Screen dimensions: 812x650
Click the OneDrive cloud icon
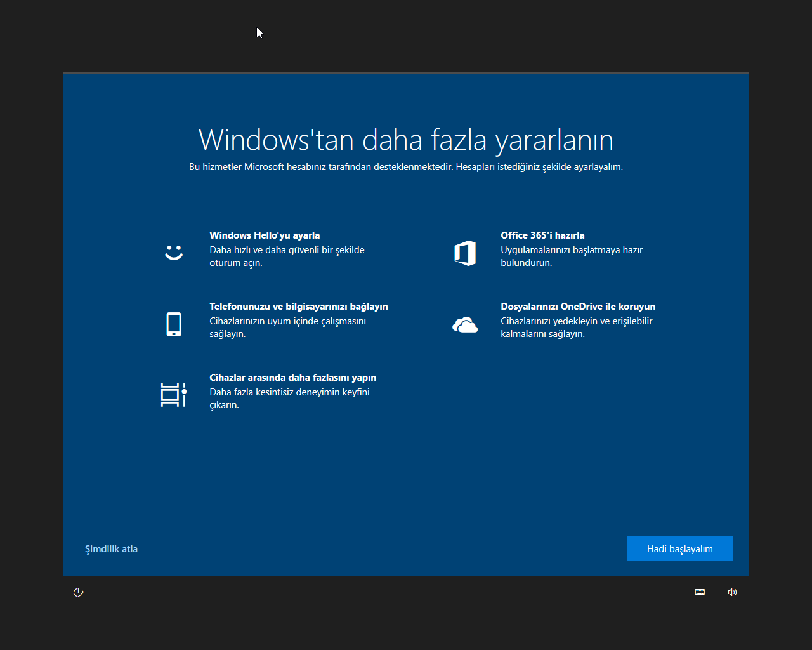click(465, 325)
